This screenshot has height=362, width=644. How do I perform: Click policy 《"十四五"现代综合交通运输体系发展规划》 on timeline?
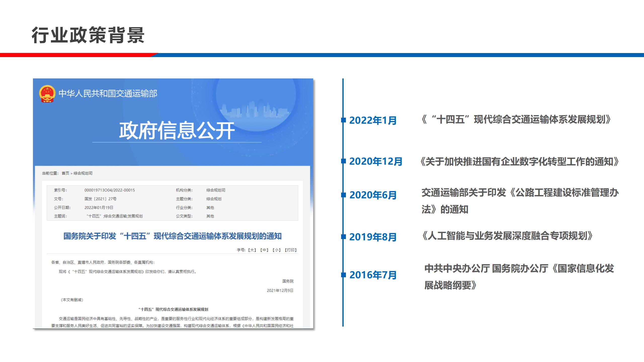tap(516, 119)
